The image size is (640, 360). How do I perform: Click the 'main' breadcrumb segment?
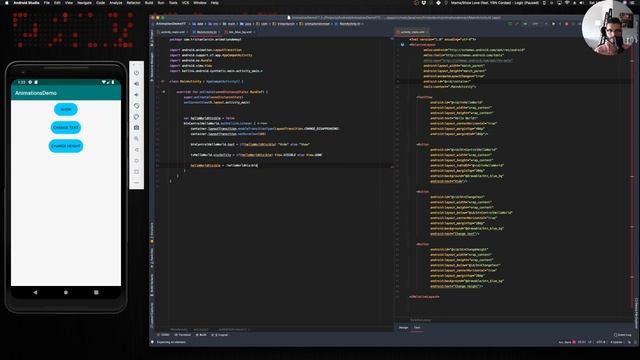[230, 24]
